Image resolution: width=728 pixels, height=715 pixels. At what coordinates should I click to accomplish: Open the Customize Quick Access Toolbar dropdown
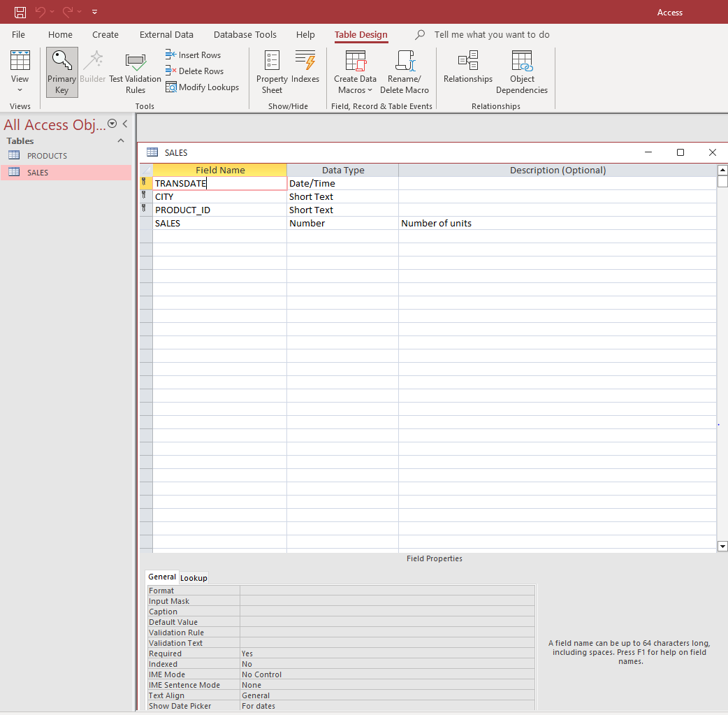tap(95, 12)
